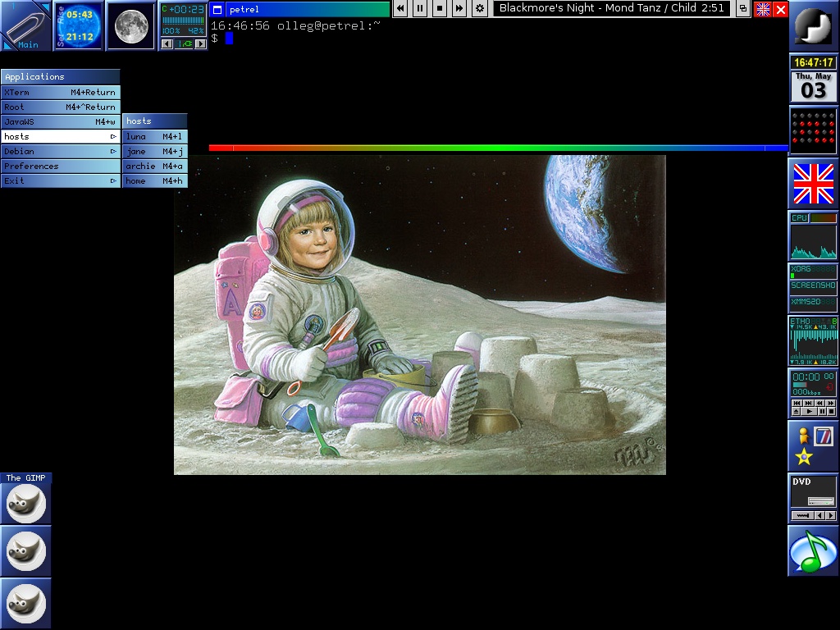Image resolution: width=840 pixels, height=630 pixels.
Task: Connect to host home
Action: pyautogui.click(x=155, y=180)
